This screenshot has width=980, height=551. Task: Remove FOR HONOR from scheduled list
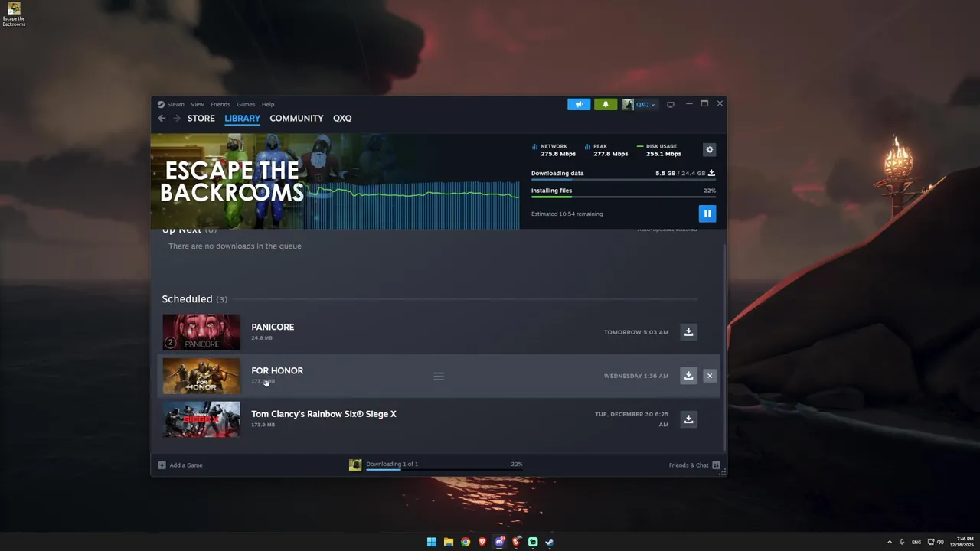(710, 376)
